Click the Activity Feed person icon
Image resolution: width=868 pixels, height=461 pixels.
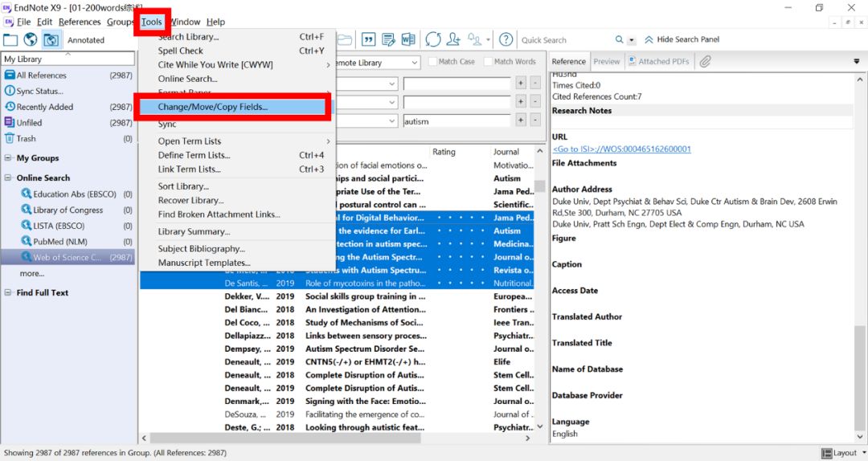[x=474, y=39]
